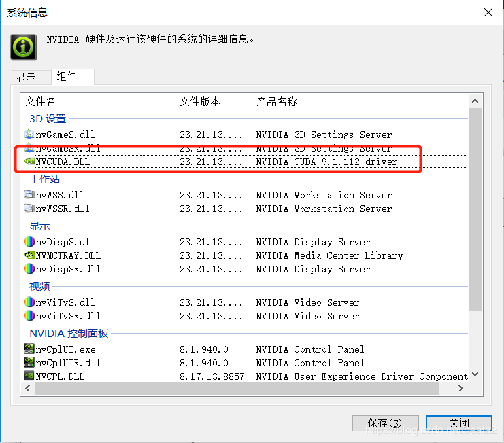The image size is (504, 443).
Task: Select the nvDispS.dll file name
Action: tap(65, 242)
